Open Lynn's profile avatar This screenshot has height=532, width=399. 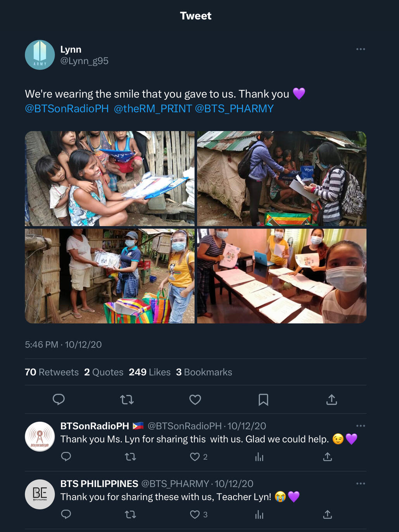coord(40,55)
